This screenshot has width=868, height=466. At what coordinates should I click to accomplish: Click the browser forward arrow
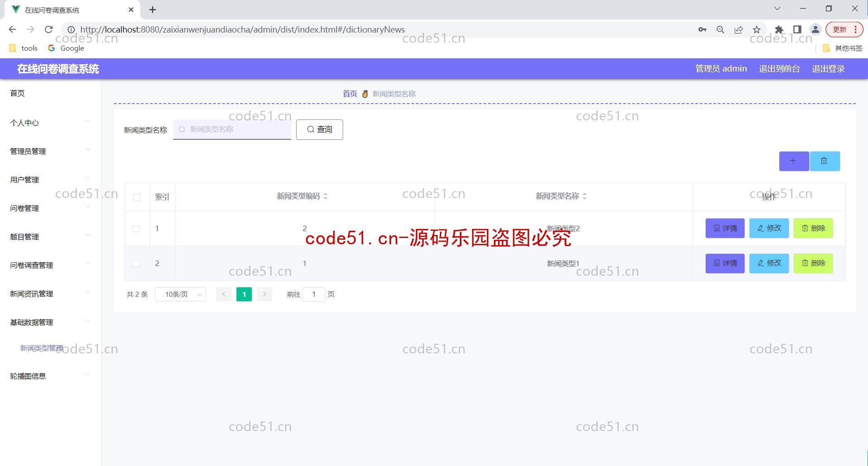point(30,29)
